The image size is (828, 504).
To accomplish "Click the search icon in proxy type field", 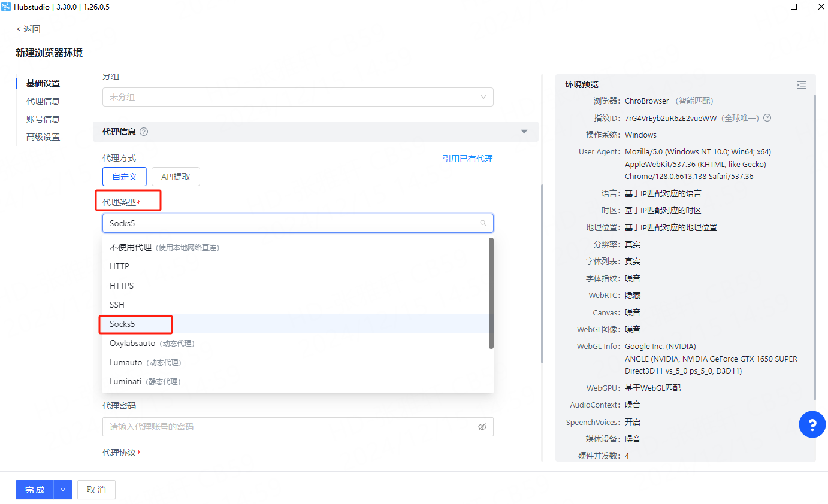I will point(483,223).
